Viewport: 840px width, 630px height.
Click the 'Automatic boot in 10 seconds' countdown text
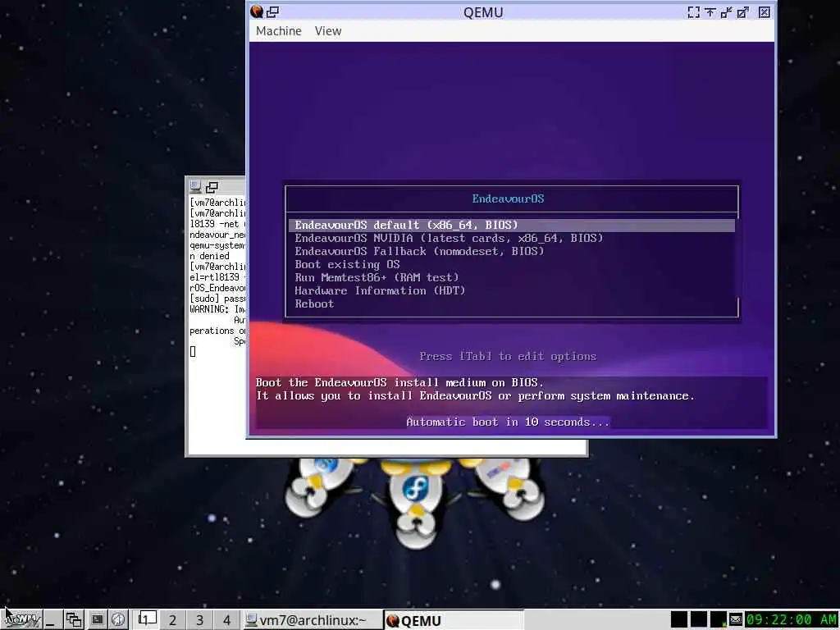pos(508,422)
